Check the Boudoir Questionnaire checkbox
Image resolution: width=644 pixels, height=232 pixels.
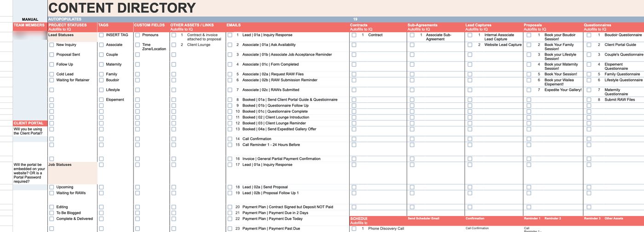pyautogui.click(x=589, y=35)
